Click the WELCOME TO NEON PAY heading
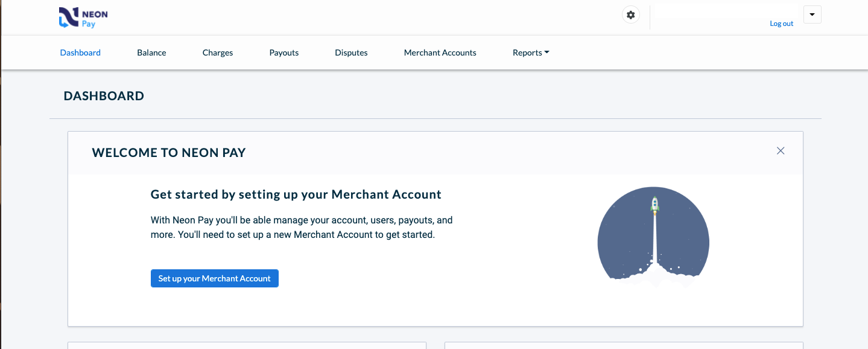The image size is (868, 349). 169,153
